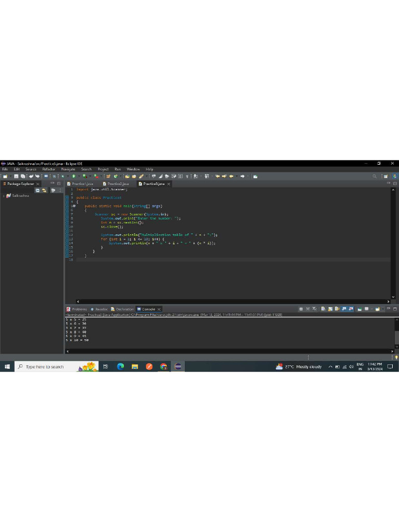Expand the Saikrushna project tree node
The width and height of the screenshot is (399, 532).
tap(4, 196)
